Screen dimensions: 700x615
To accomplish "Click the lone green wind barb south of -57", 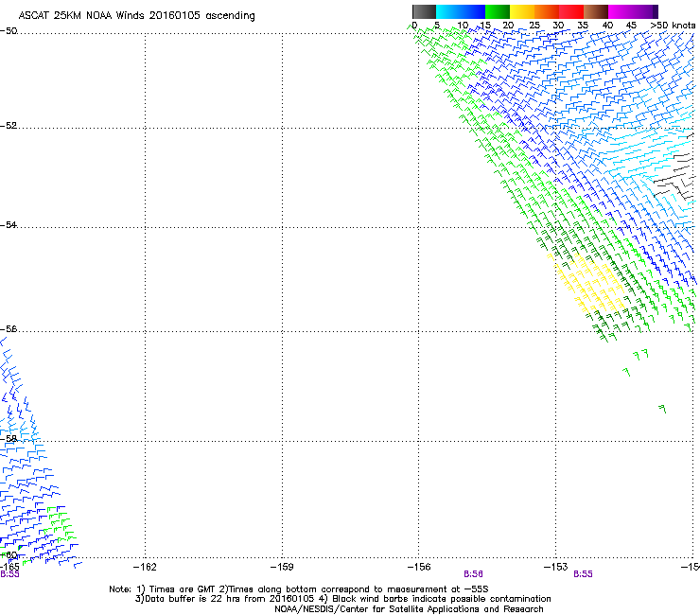I will [x=662, y=409].
